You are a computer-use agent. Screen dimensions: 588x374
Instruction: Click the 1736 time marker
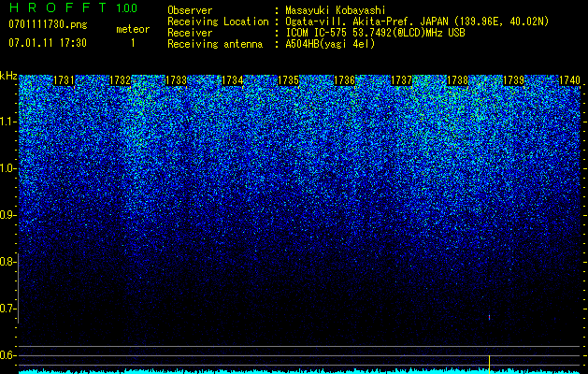(345, 80)
